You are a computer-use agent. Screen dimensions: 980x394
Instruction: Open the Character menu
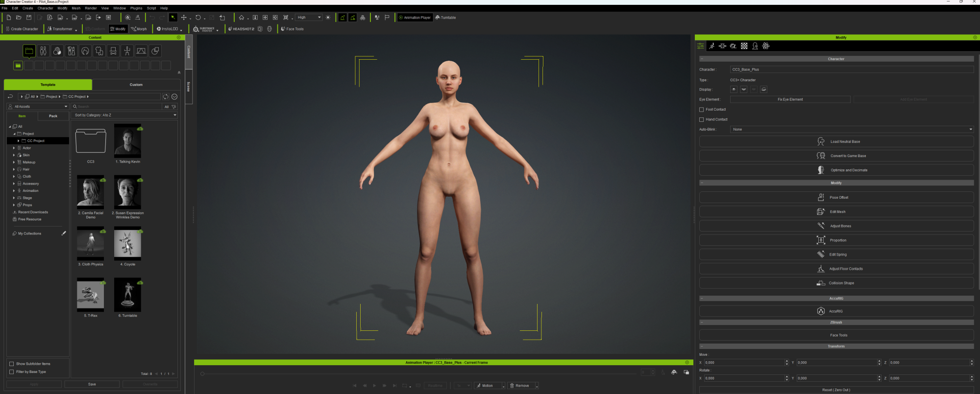pos(45,8)
